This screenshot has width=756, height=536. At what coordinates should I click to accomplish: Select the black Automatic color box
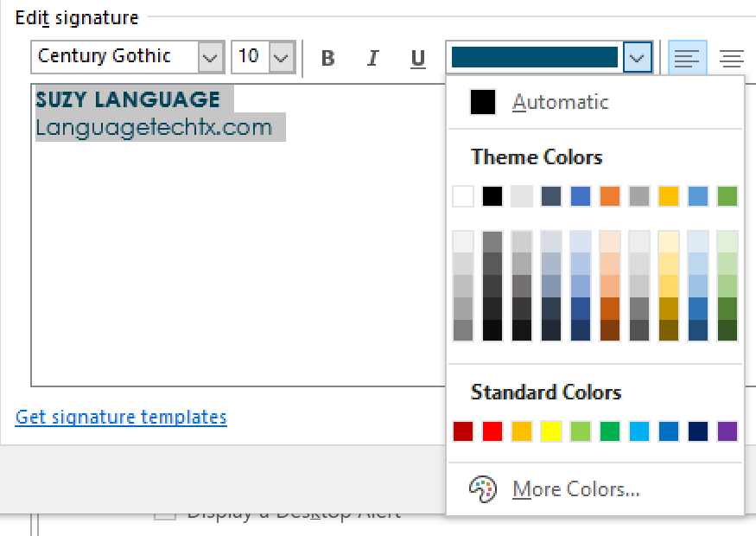(x=482, y=102)
